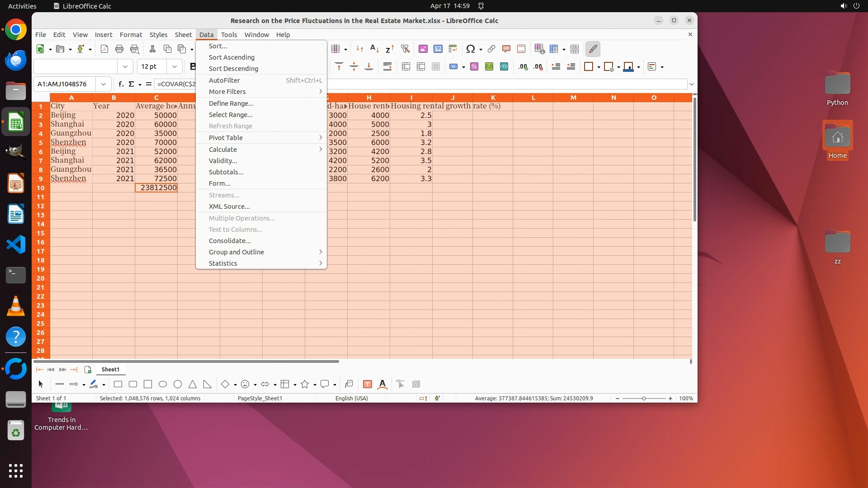Click the Format as Percent icon

[x=474, y=66]
